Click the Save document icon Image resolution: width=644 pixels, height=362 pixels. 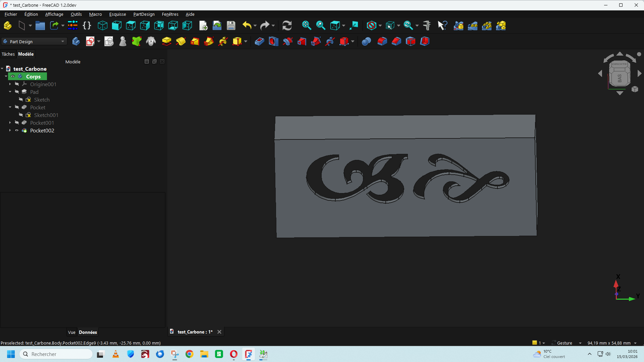pyautogui.click(x=231, y=25)
